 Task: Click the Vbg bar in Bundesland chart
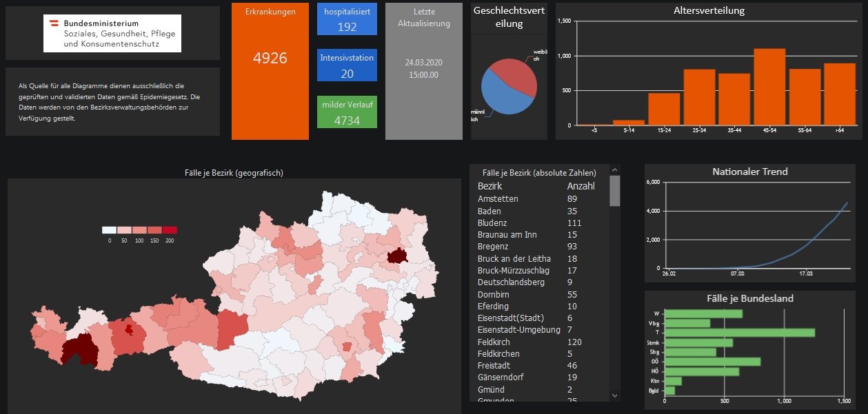(x=687, y=323)
